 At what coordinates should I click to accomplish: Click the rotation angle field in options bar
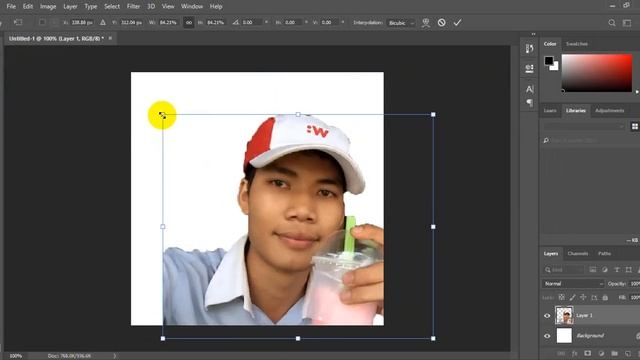[x=252, y=23]
